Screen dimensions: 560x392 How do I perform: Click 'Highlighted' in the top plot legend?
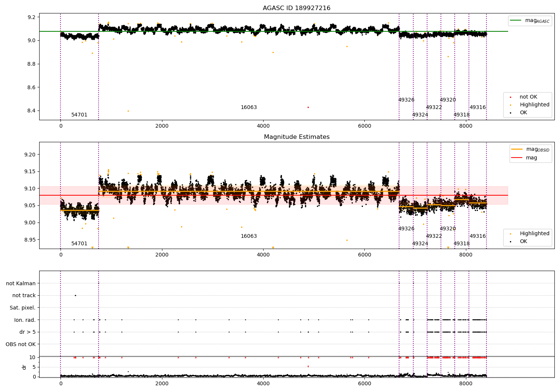pyautogui.click(x=535, y=105)
